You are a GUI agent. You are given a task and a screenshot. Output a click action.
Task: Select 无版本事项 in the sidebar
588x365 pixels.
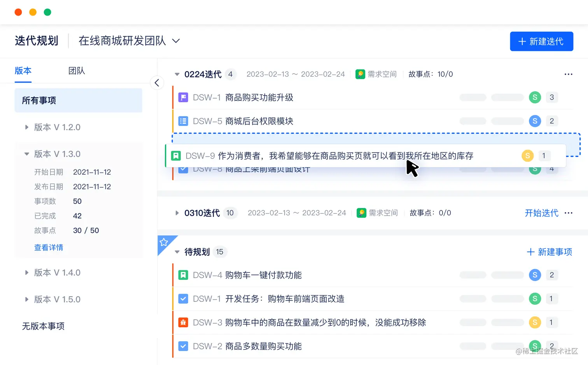(43, 326)
